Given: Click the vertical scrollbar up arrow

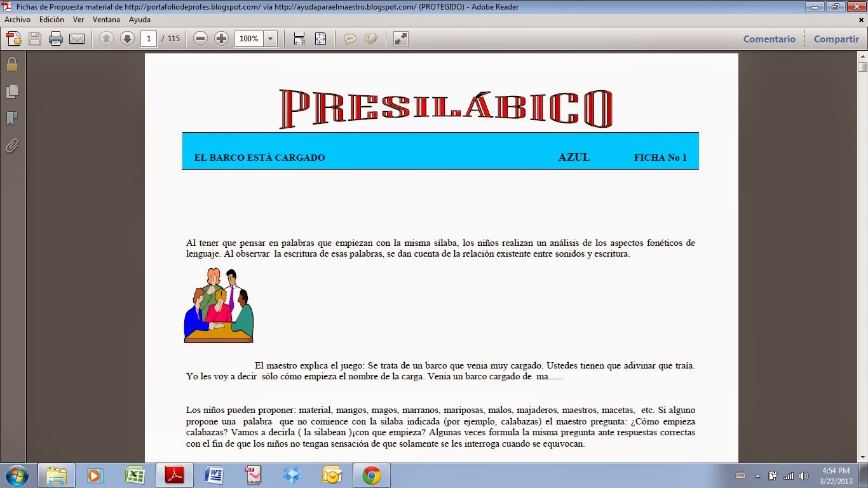Looking at the screenshot, I should 862,56.
